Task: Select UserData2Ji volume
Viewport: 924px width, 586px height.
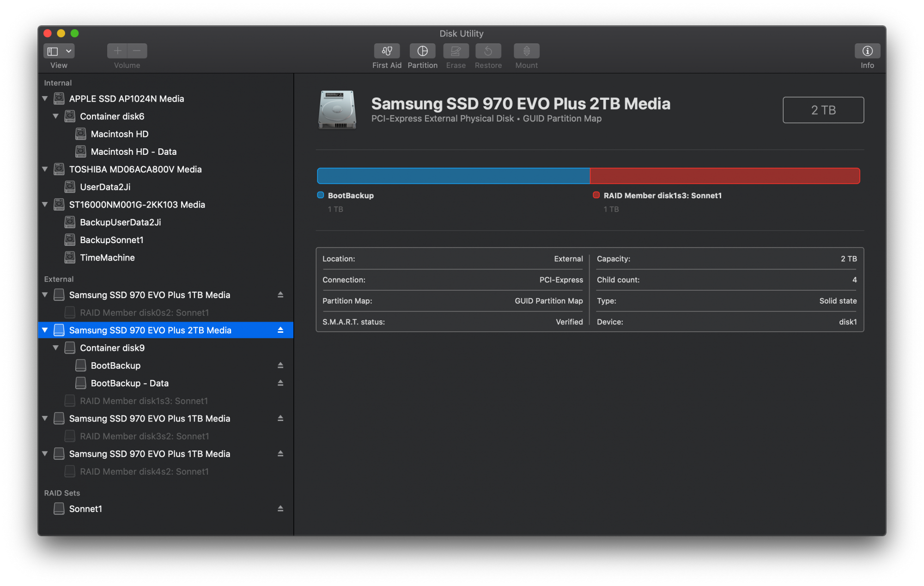Action: 165,187
